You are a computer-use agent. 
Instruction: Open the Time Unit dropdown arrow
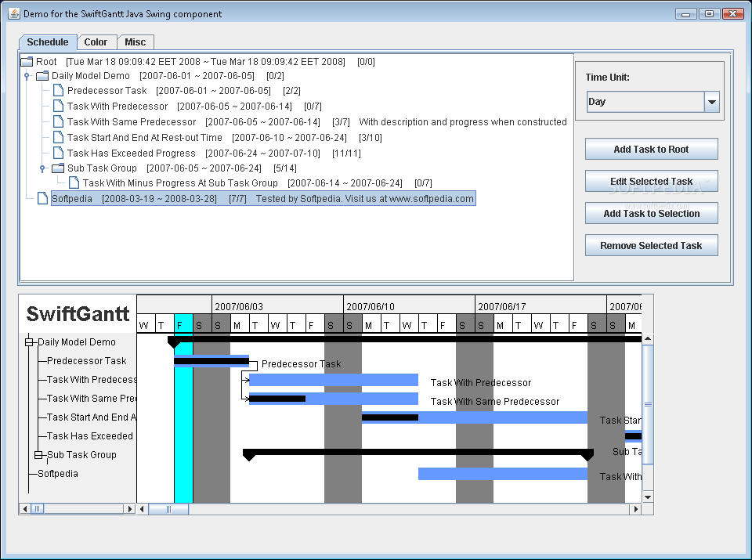pyautogui.click(x=712, y=102)
